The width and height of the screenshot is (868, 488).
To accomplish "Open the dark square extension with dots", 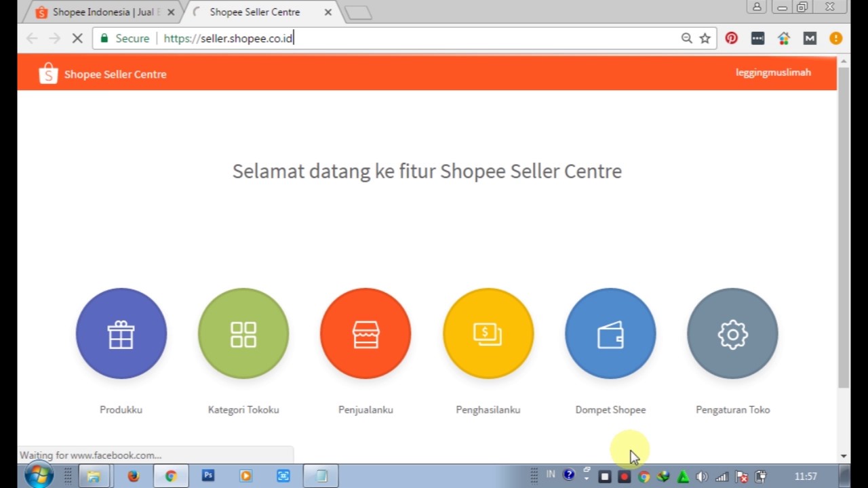I will [x=757, y=39].
